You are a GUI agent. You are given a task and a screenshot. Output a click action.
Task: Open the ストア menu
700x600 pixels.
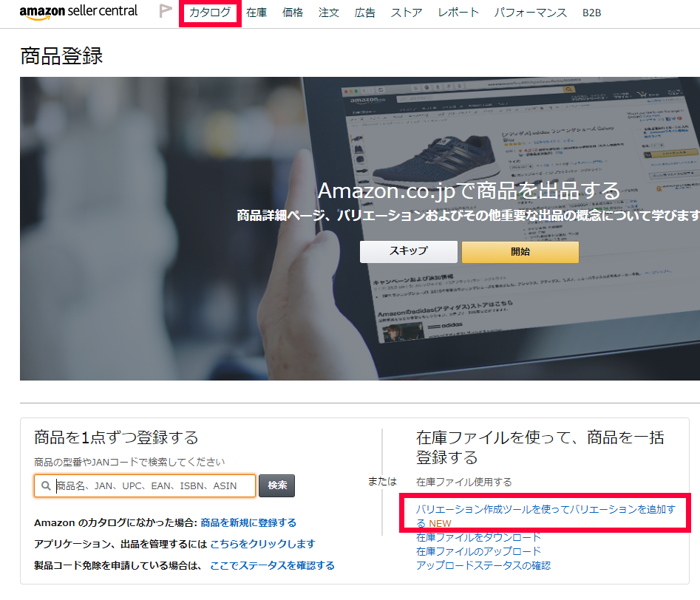407,13
